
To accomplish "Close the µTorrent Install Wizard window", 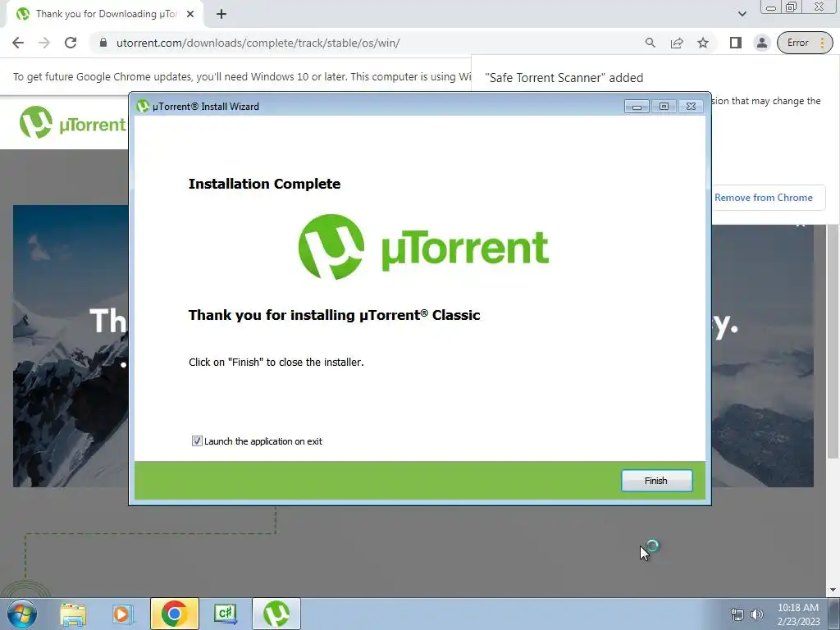I will [691, 107].
